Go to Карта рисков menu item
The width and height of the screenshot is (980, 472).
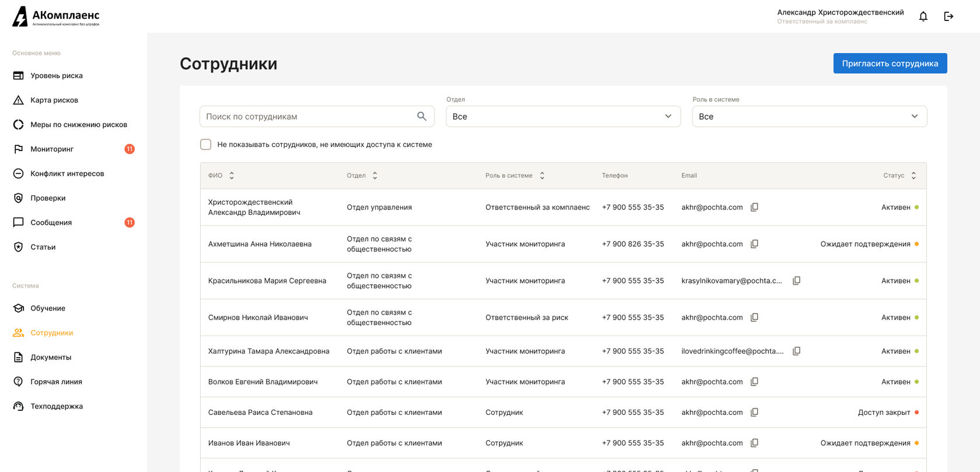(54, 100)
